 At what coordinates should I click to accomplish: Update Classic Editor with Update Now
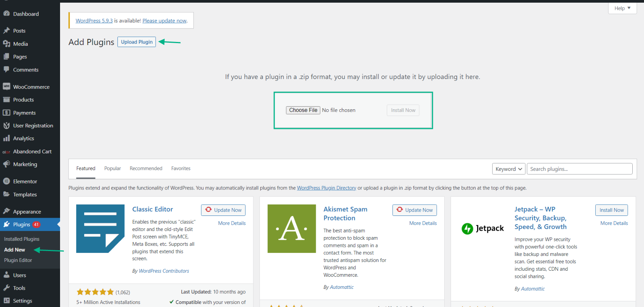coord(223,210)
